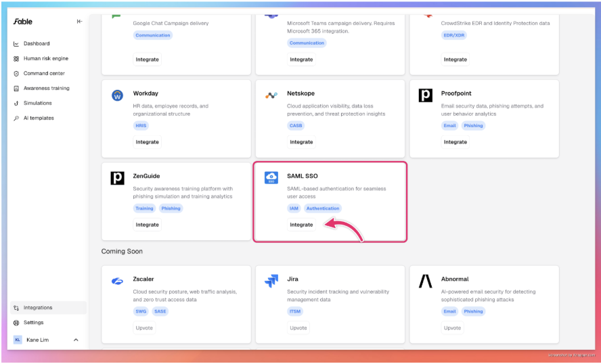601x364 pixels.
Task: Click the SAML SSO card title
Action: click(303, 177)
